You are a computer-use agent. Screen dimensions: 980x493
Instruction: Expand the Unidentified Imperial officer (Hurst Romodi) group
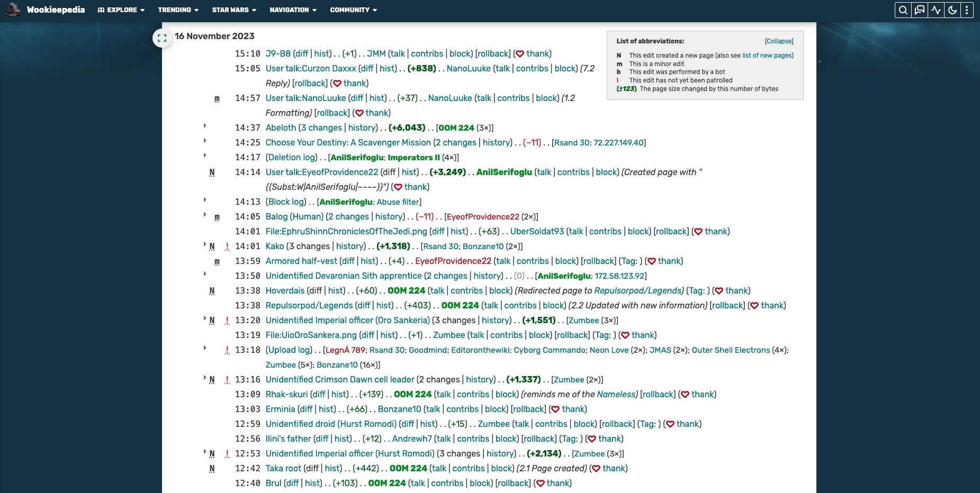pos(205,452)
